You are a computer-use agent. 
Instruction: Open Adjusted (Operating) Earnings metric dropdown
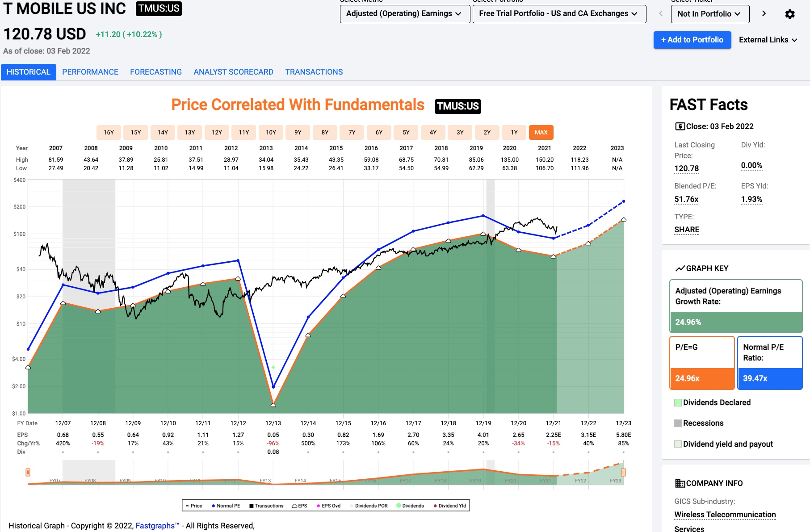click(x=405, y=14)
